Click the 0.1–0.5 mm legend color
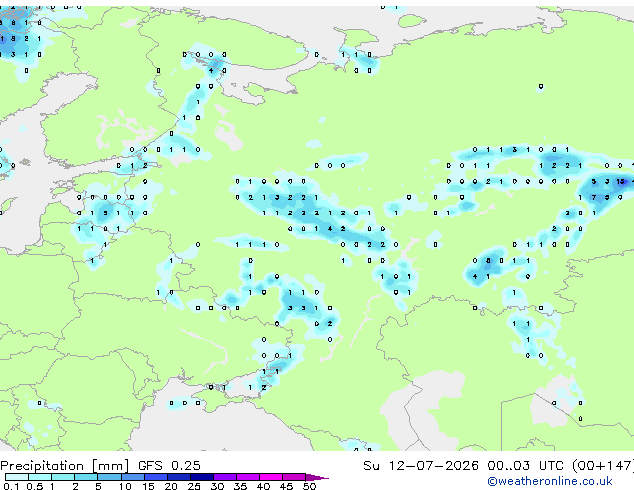 pyautogui.click(x=17, y=477)
